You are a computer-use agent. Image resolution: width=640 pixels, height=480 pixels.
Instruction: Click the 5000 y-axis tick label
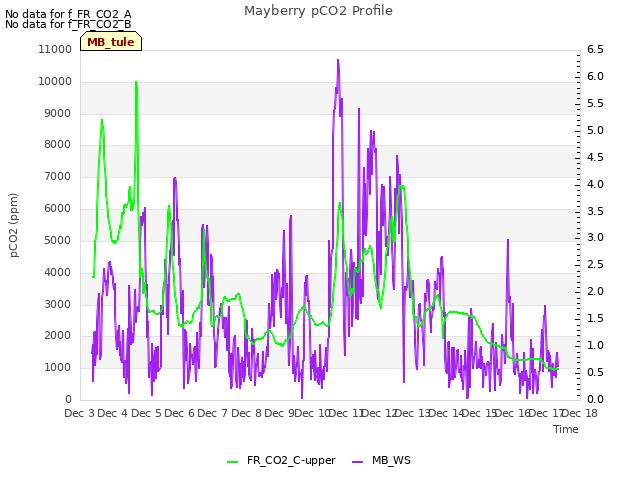coord(58,240)
